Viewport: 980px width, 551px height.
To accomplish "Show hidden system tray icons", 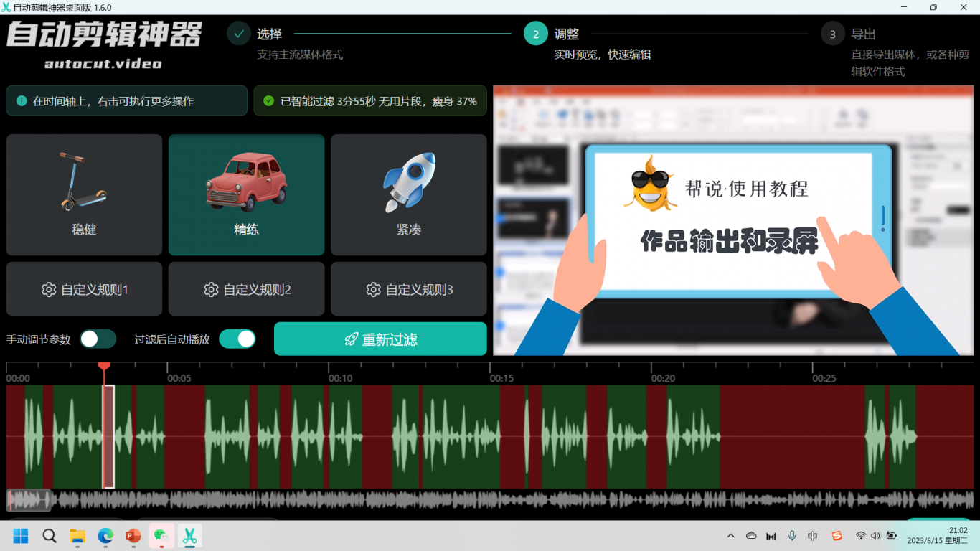I will coord(730,536).
